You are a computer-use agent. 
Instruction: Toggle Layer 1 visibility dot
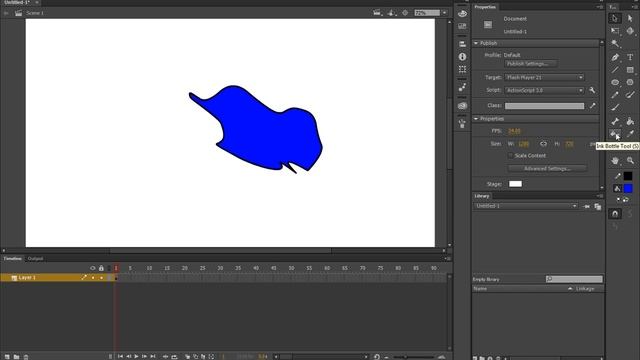pyautogui.click(x=93, y=278)
